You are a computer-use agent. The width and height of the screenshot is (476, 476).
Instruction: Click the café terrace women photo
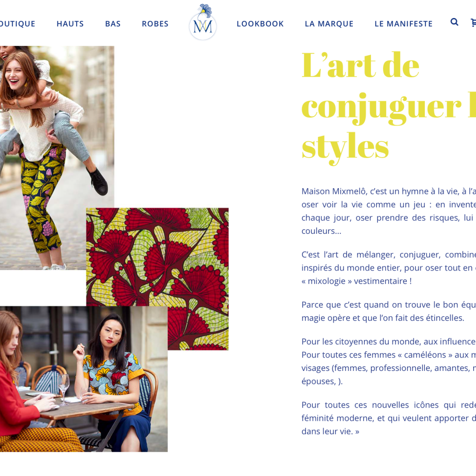coord(84,379)
